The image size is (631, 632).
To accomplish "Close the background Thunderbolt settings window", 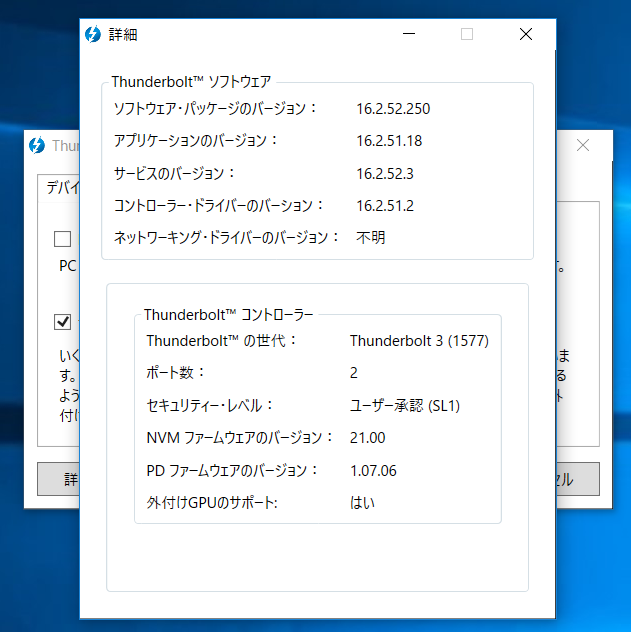I will (x=583, y=145).
